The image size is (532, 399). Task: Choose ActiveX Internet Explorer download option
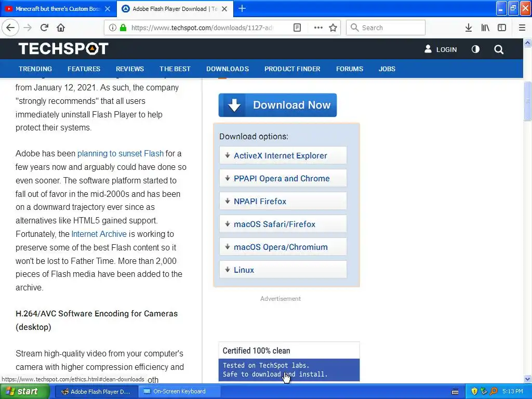tap(283, 155)
